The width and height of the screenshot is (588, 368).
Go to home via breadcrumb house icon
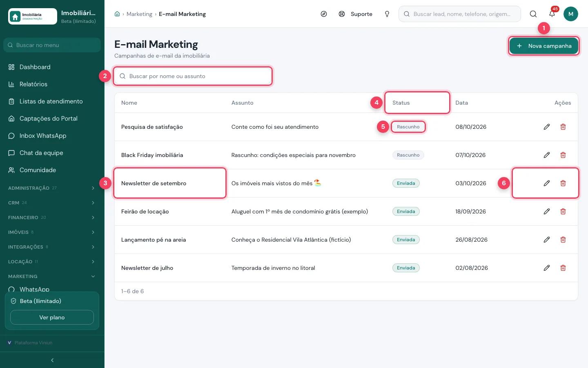pos(117,14)
